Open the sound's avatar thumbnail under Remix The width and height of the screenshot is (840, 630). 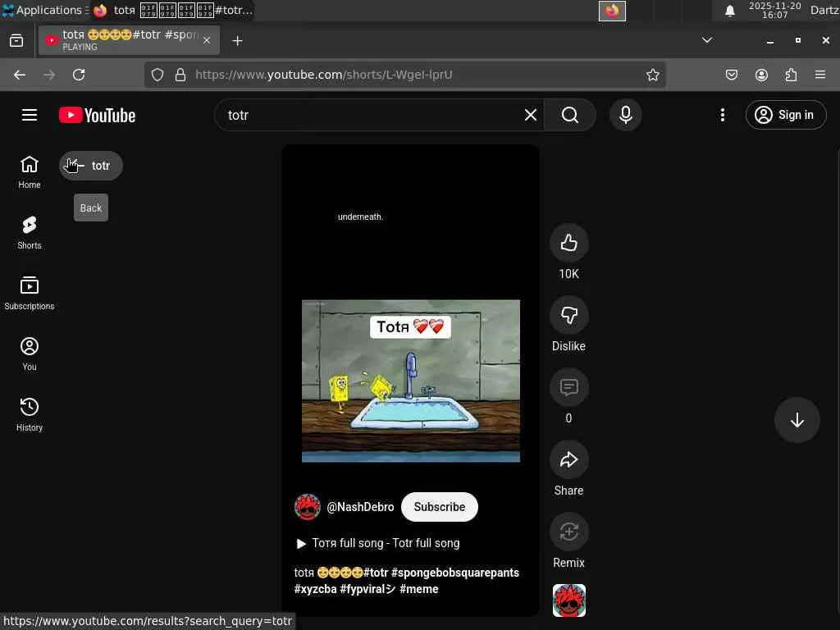point(569,600)
